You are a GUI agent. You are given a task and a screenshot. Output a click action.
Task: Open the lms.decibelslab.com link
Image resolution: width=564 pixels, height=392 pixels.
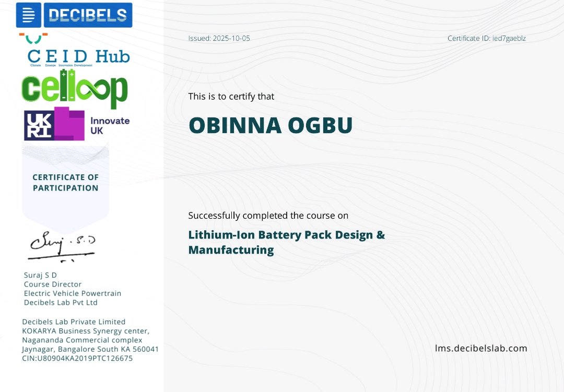pyautogui.click(x=481, y=348)
